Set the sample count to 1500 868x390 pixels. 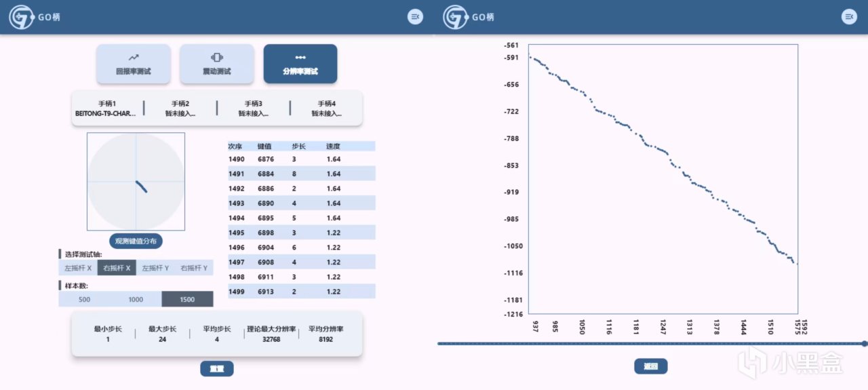(x=187, y=299)
